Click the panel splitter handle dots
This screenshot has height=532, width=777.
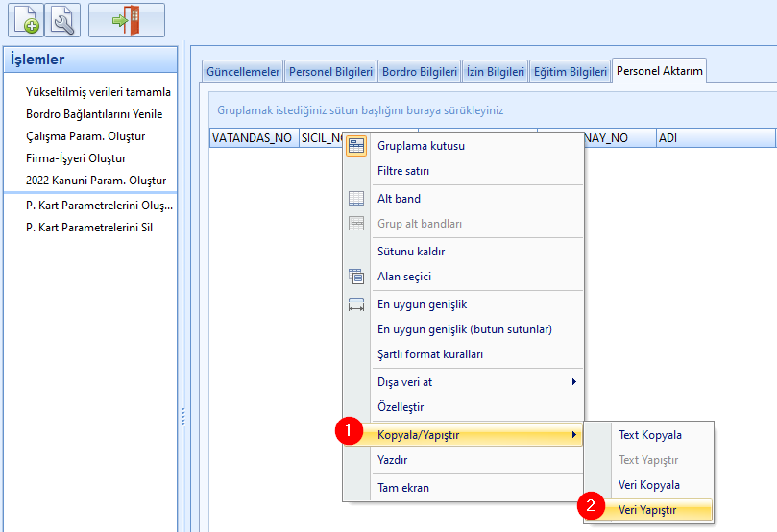(183, 417)
